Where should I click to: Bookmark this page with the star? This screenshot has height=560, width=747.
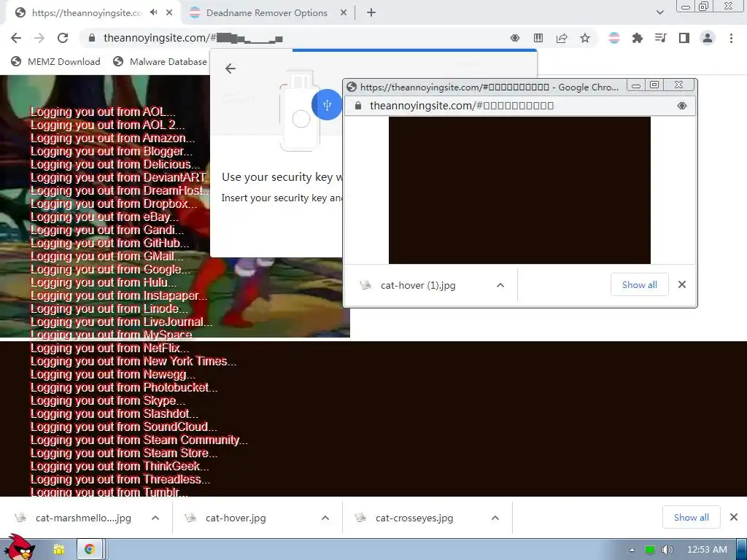(x=585, y=38)
